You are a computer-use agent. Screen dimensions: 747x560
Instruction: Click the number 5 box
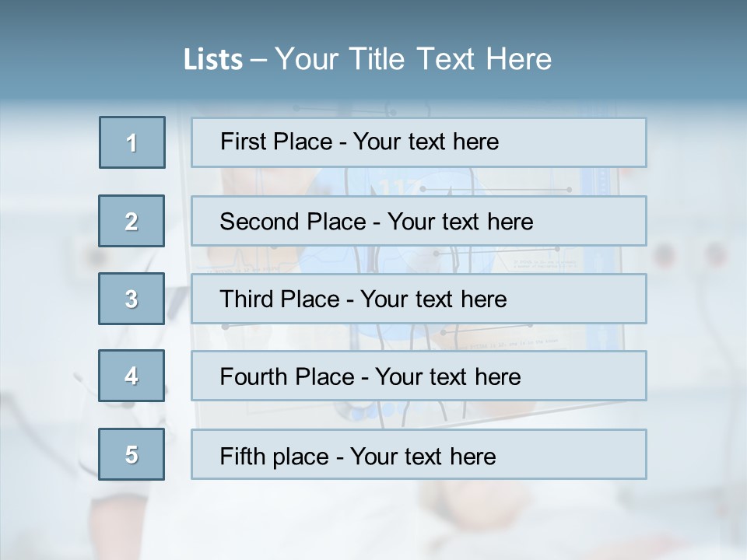point(132,454)
